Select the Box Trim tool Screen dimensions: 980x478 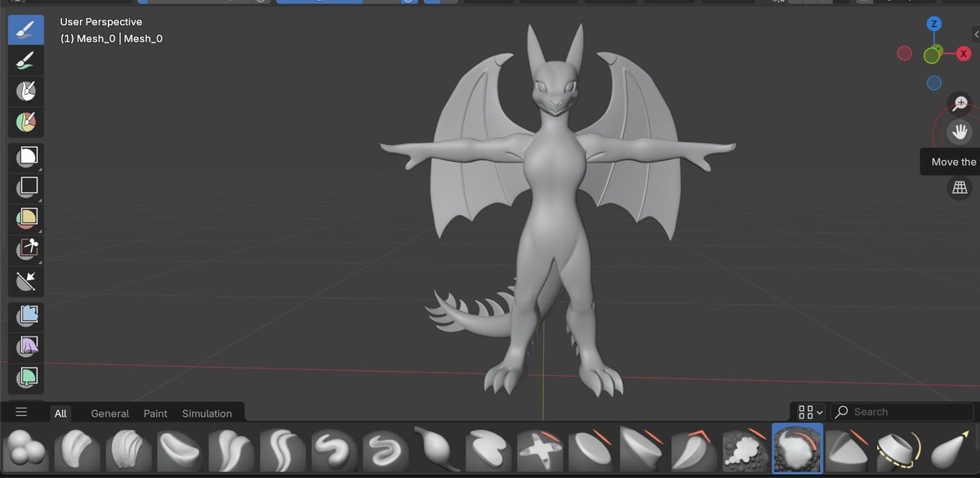26,249
